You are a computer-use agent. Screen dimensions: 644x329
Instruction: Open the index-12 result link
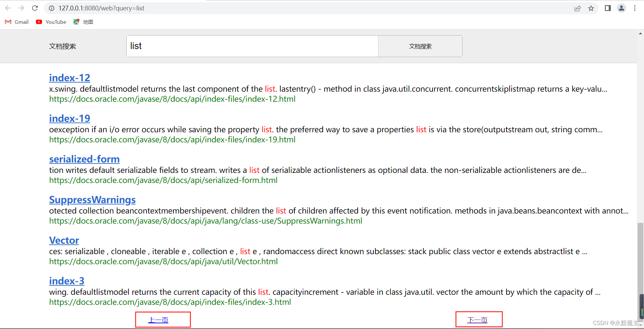point(70,78)
